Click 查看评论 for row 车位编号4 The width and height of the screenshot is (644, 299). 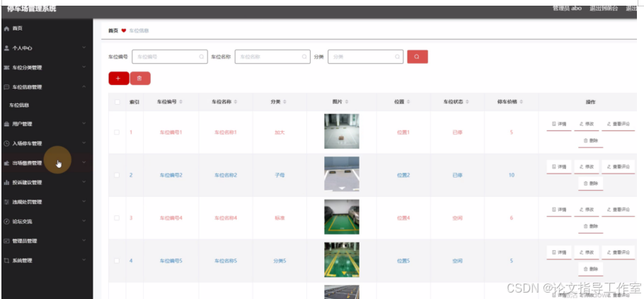[x=618, y=209]
